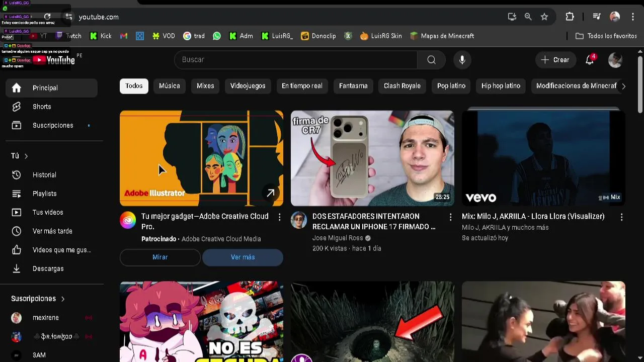Open Todos los favoritos folder

(x=606, y=36)
